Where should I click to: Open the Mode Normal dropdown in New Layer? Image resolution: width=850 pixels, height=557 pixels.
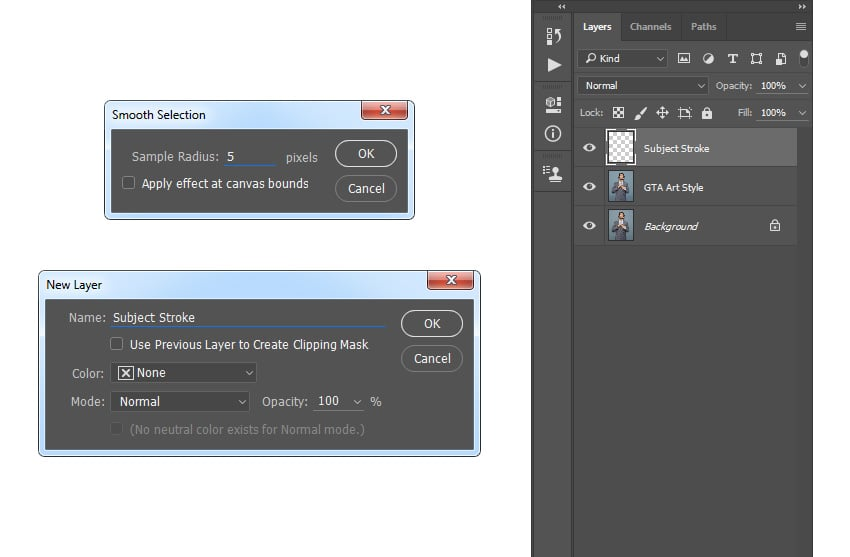coord(180,401)
